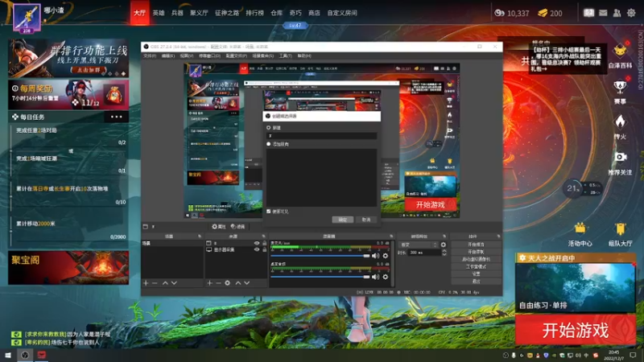Screen dimensions: 644x362
Task: Adjust the desktop audio volume slider in OBS
Action: pyautogui.click(x=320, y=277)
